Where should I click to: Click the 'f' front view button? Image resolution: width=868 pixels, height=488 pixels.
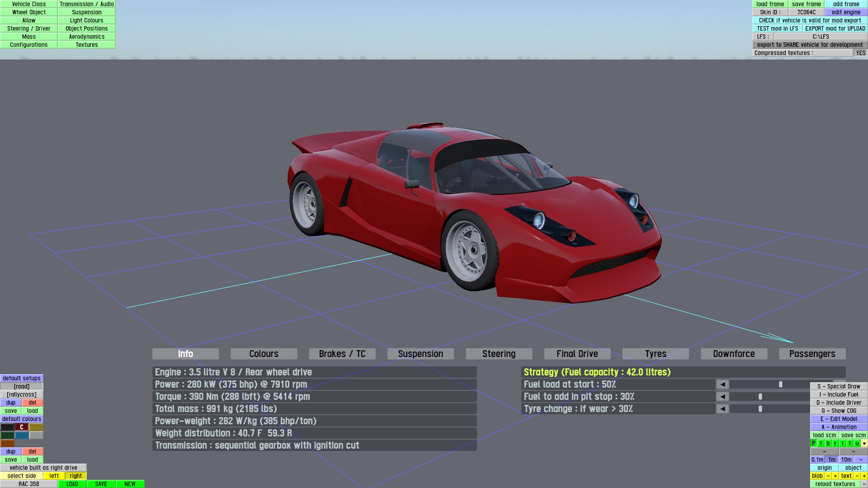tap(821, 443)
